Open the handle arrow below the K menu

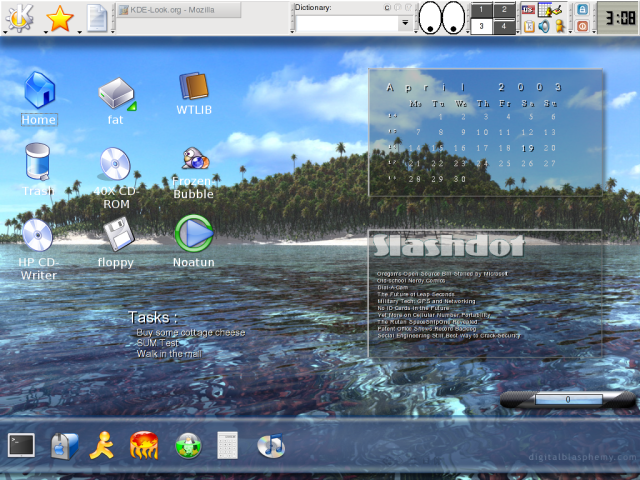click(5, 32)
